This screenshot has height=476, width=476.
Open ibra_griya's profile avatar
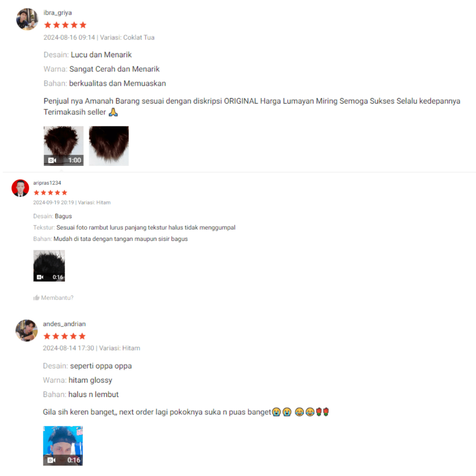point(27,19)
